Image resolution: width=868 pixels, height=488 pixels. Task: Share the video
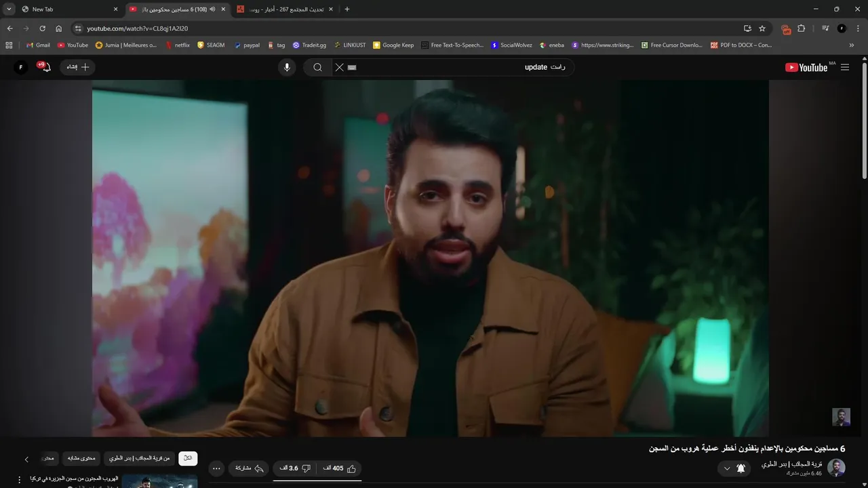[x=250, y=468]
